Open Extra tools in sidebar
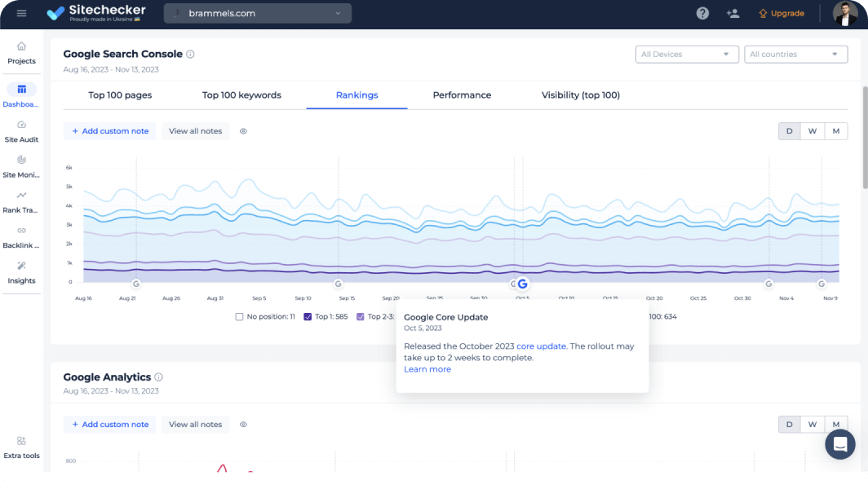868x489 pixels. [x=21, y=448]
